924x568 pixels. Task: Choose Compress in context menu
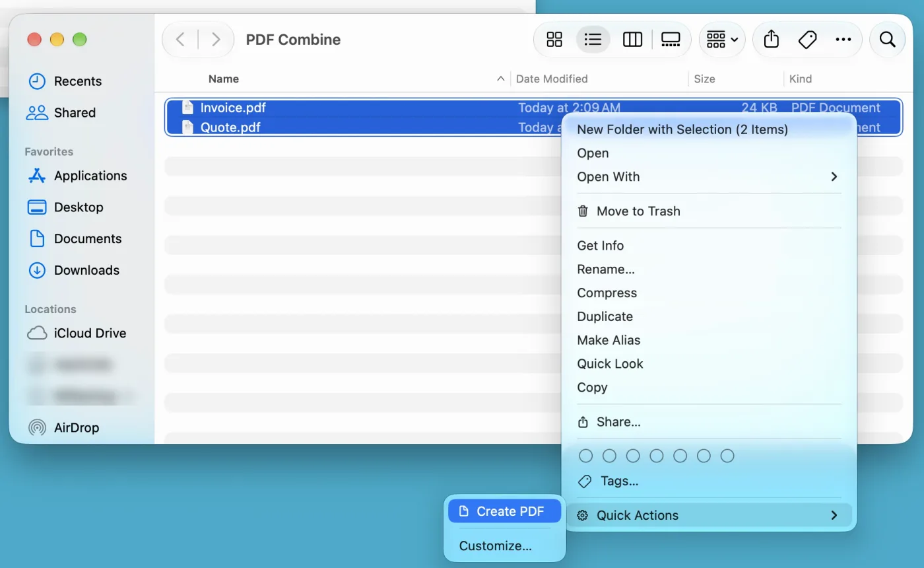709,293
